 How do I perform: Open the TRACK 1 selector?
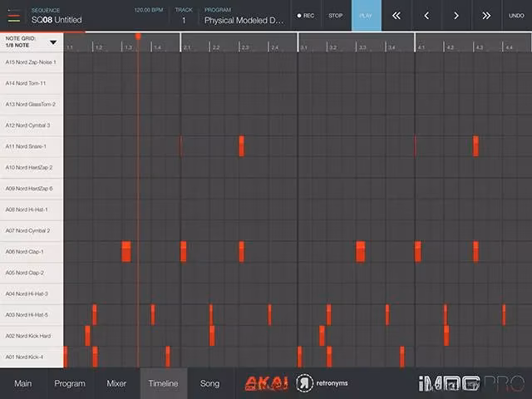click(x=184, y=16)
